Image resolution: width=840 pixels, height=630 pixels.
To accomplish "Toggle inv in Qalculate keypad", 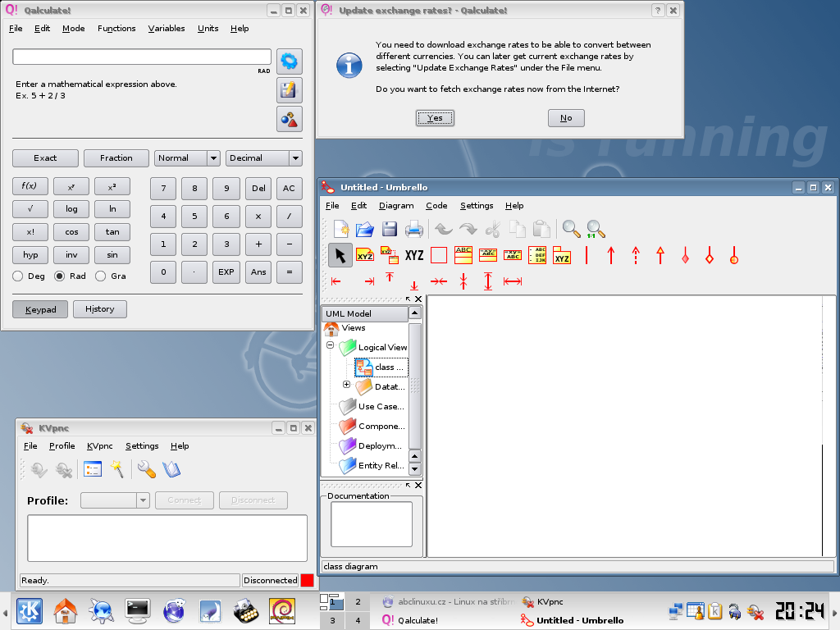I will tap(71, 255).
